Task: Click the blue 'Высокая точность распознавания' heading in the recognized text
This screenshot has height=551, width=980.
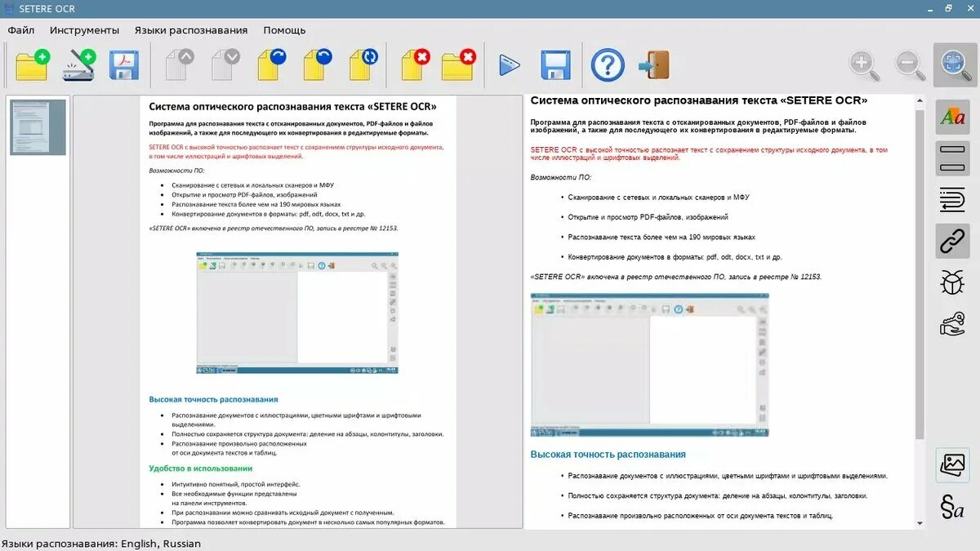Action: [x=608, y=455]
